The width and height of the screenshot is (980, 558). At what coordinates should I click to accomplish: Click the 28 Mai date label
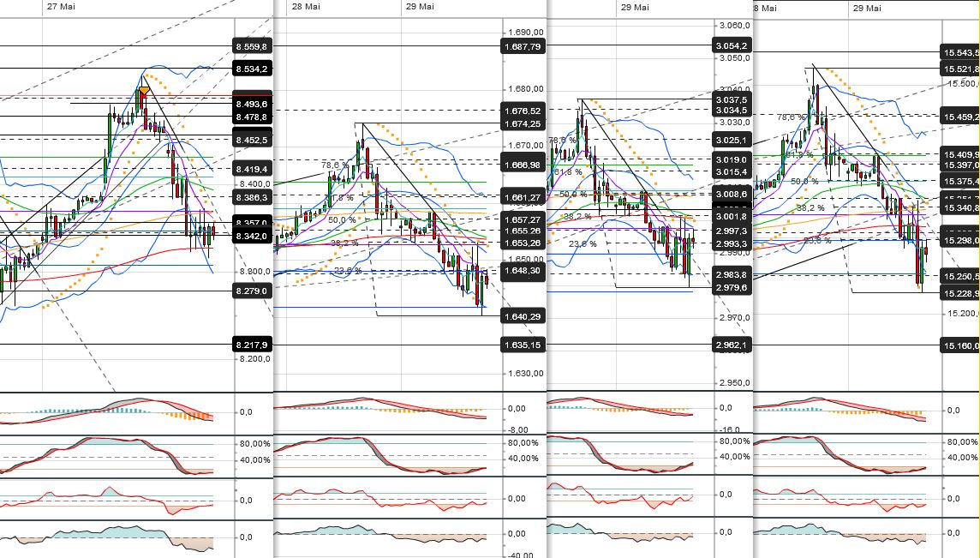click(307, 6)
